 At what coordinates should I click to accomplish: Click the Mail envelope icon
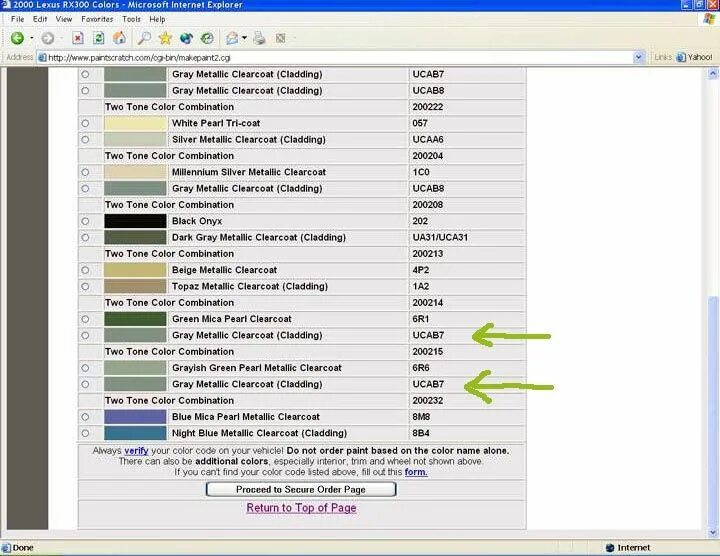click(x=232, y=38)
